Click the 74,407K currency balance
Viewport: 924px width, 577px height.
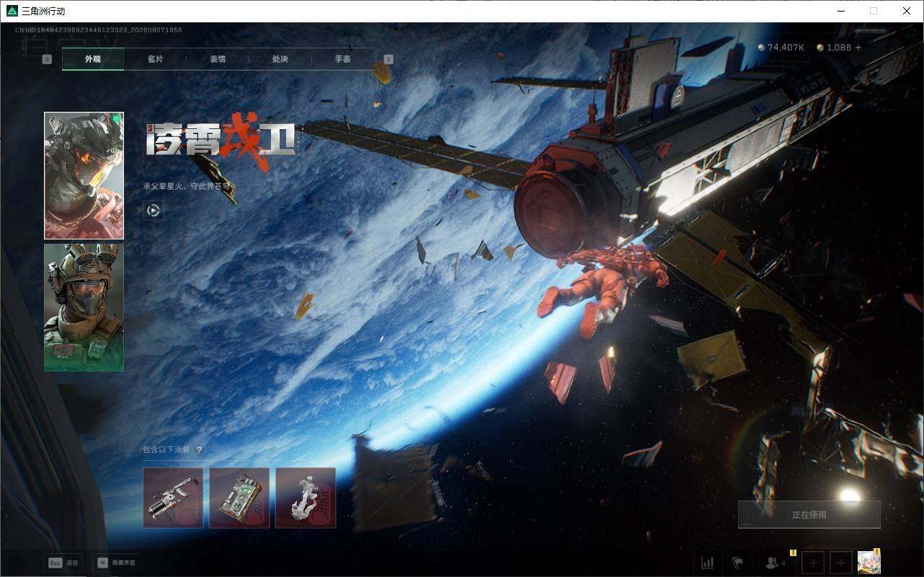(781, 48)
